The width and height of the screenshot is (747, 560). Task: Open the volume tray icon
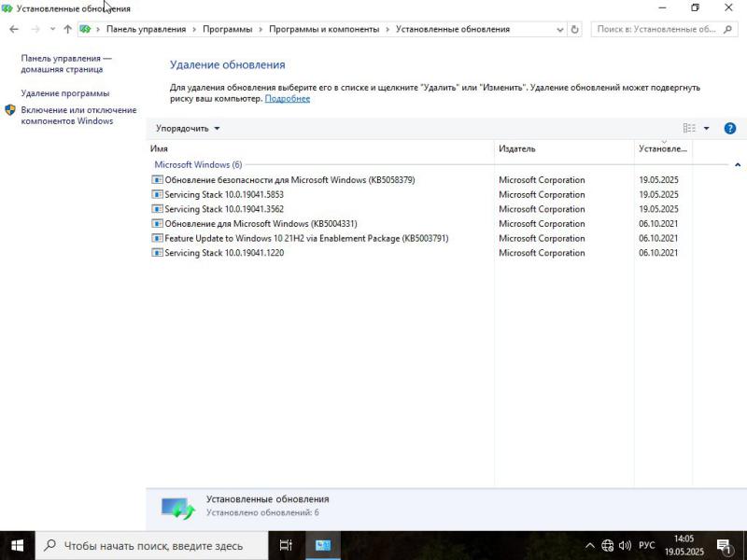[x=625, y=546]
